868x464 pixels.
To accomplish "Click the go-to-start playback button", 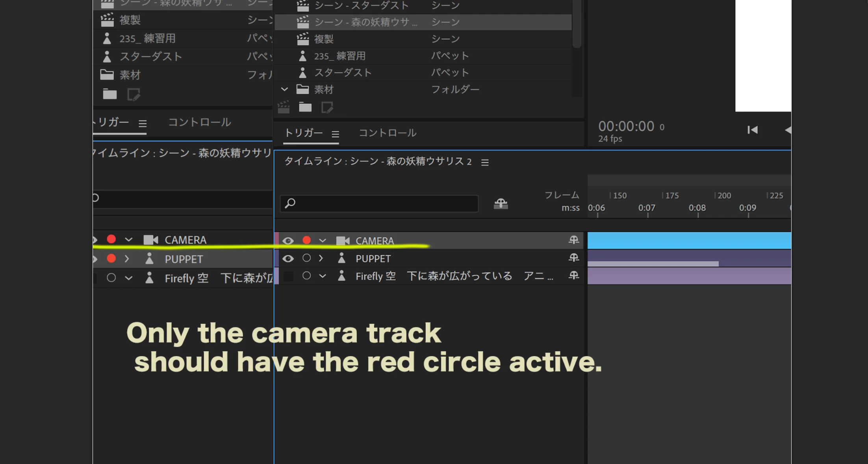I will (752, 130).
